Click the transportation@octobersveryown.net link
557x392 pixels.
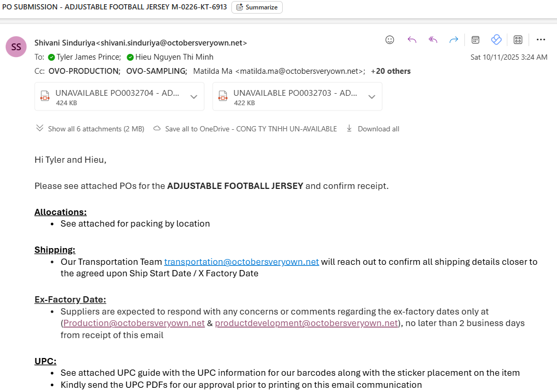(241, 262)
